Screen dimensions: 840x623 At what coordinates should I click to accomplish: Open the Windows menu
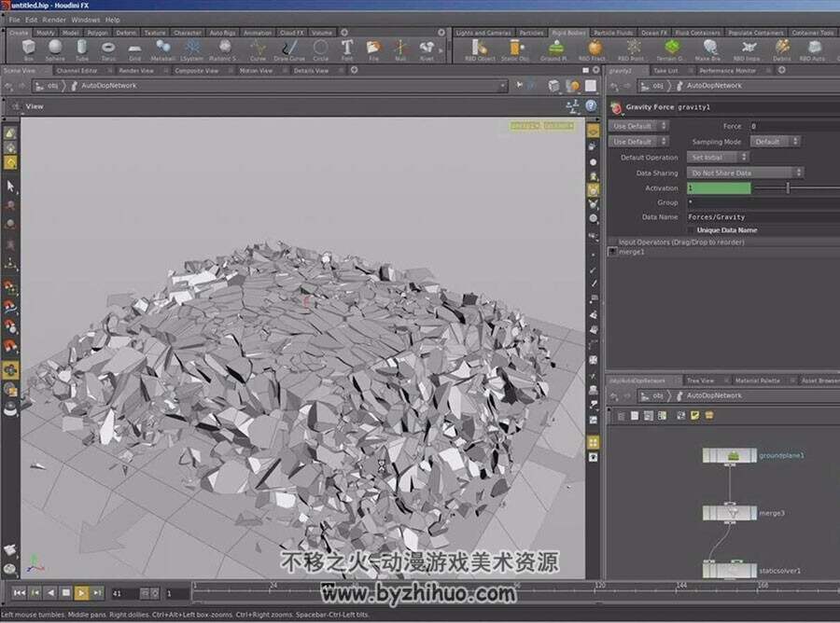[x=86, y=20]
